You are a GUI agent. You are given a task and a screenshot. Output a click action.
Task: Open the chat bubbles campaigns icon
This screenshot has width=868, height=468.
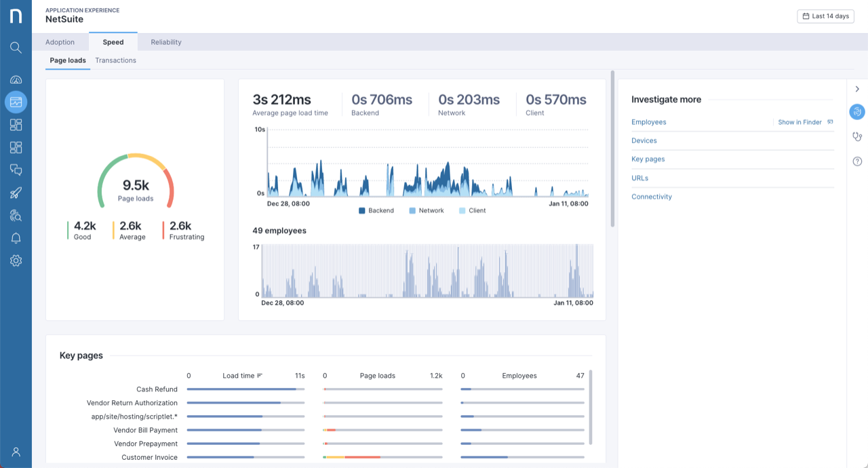[x=16, y=170]
